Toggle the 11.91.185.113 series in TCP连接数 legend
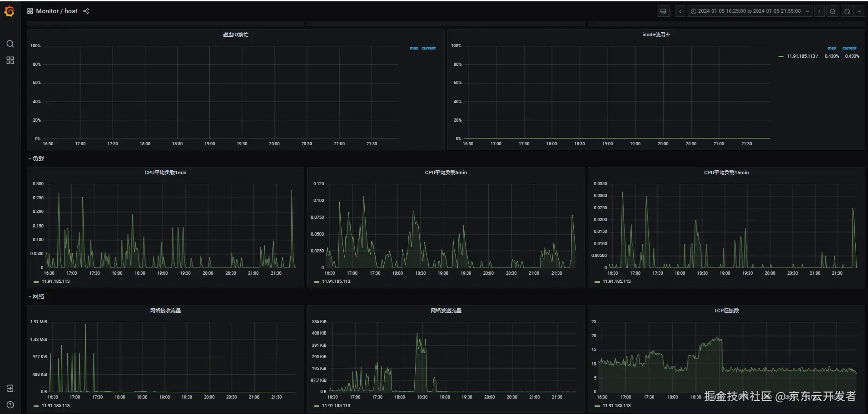Image resolution: width=868 pixels, height=414 pixels. coord(616,405)
